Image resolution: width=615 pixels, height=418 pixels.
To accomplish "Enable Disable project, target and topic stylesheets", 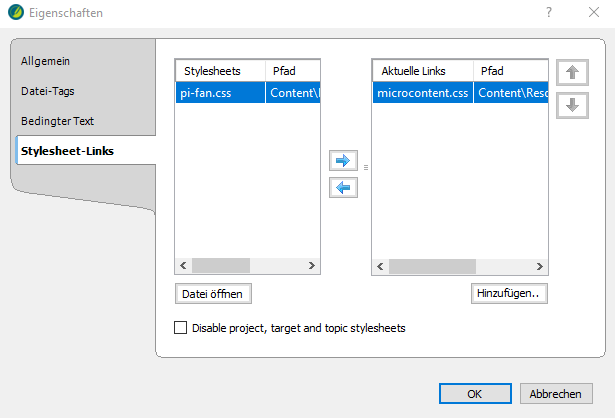I will click(181, 327).
